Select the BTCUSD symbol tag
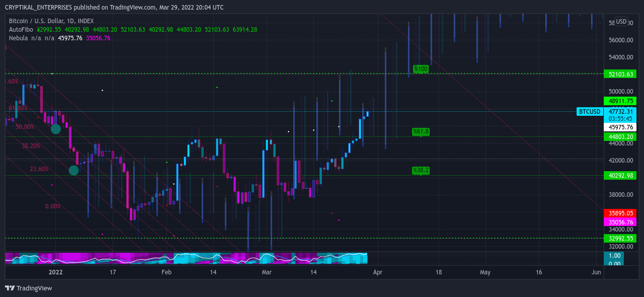 [x=590, y=111]
